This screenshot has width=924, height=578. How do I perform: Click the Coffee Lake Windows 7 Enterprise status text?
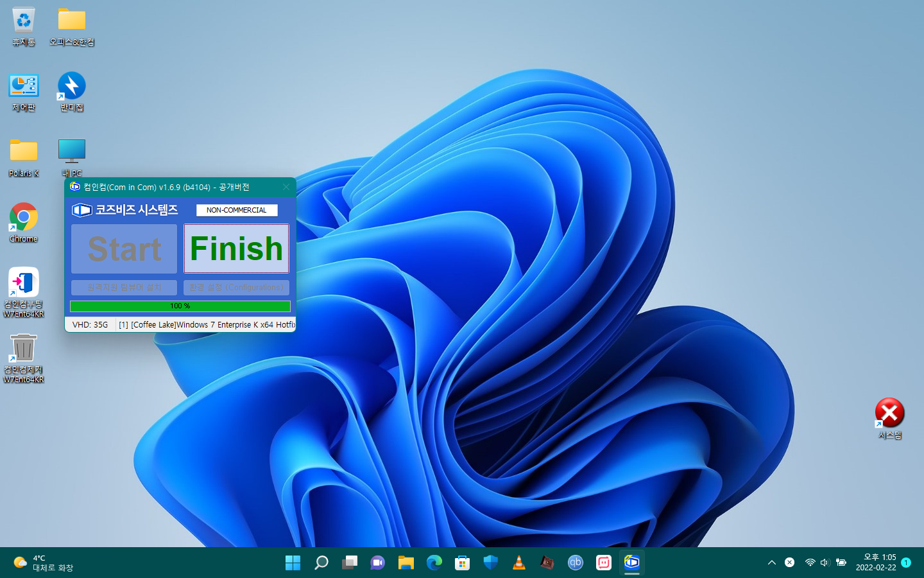click(207, 325)
